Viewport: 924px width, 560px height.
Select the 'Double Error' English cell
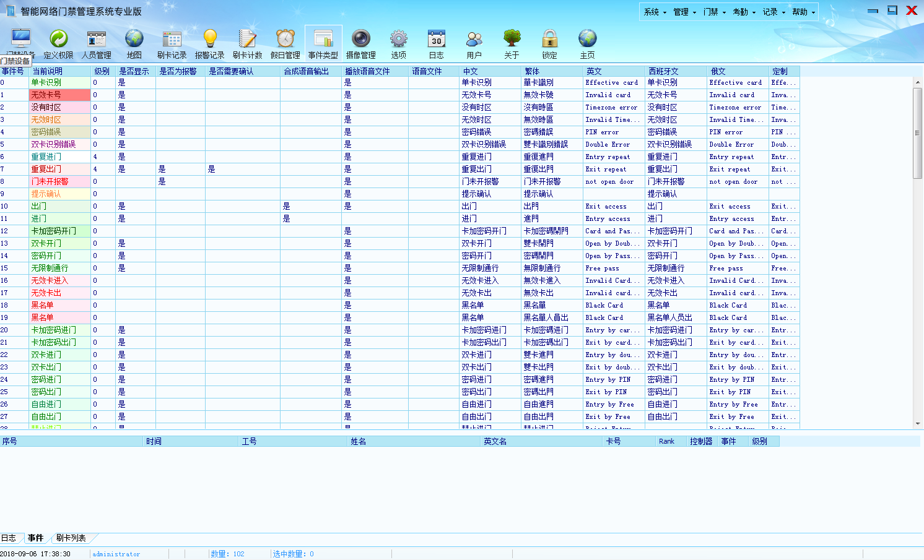tap(614, 144)
